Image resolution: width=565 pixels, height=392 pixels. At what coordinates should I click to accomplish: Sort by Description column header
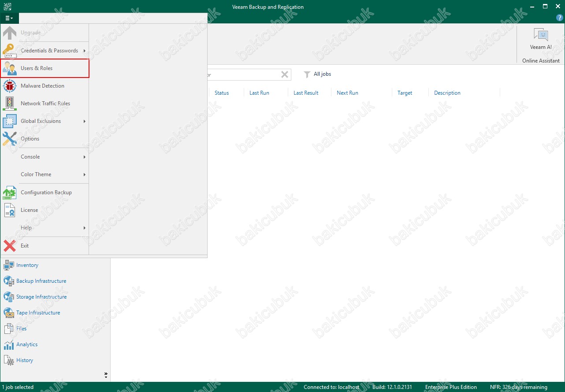[447, 93]
